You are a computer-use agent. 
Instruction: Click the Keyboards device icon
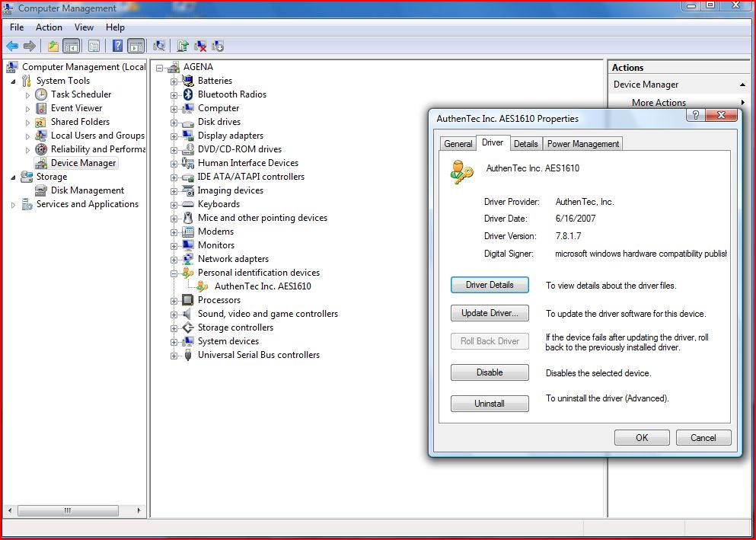[188, 204]
